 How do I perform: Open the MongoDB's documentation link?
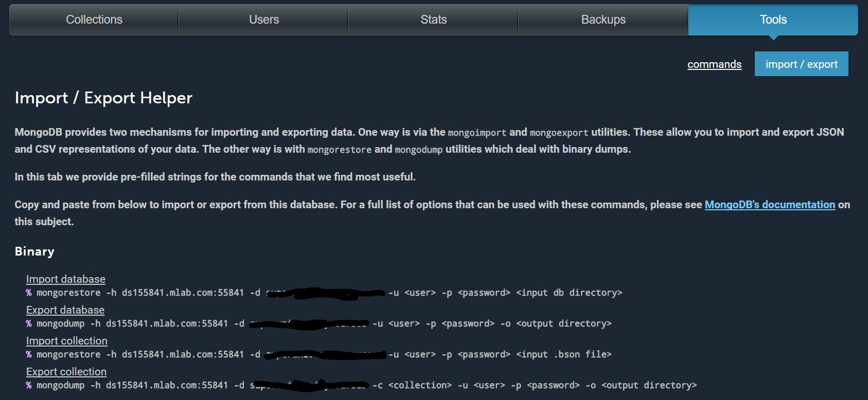coord(769,205)
